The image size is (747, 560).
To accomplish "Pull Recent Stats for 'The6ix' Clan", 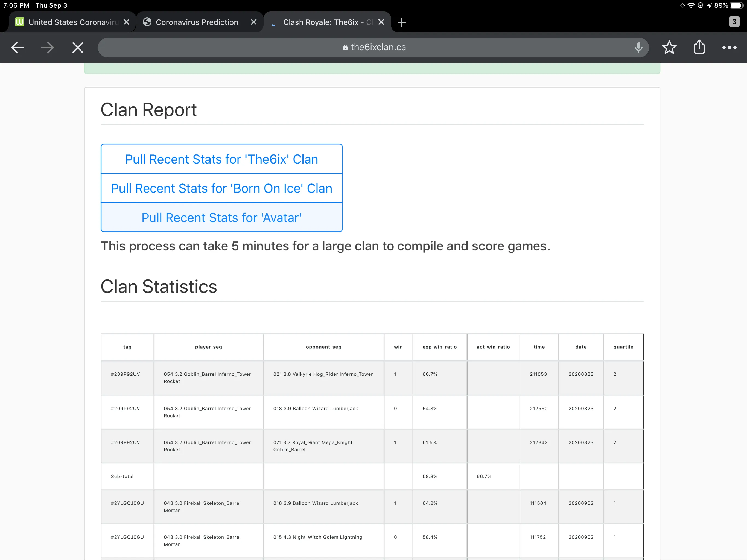I will pyautogui.click(x=221, y=159).
